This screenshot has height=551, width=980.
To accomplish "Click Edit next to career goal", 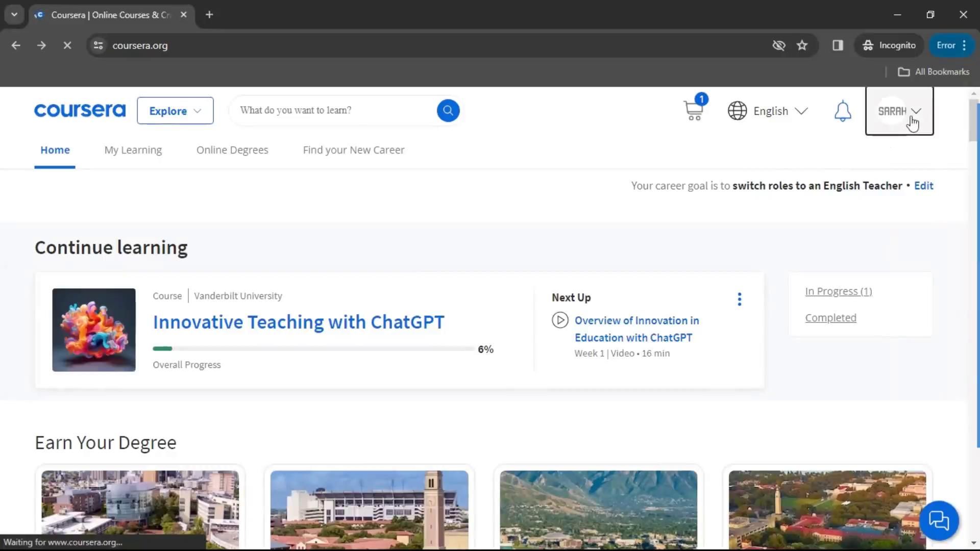I will point(923,186).
